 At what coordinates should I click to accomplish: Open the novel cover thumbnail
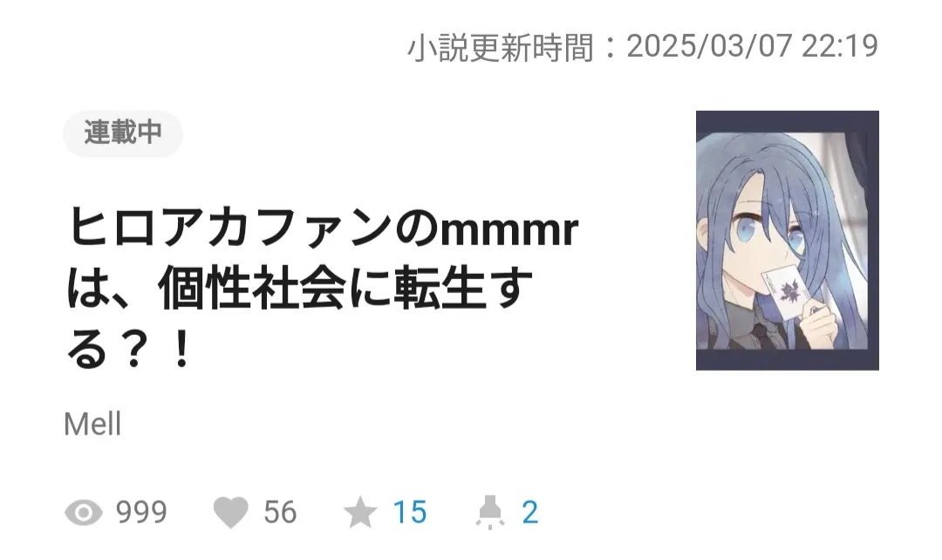(x=787, y=241)
